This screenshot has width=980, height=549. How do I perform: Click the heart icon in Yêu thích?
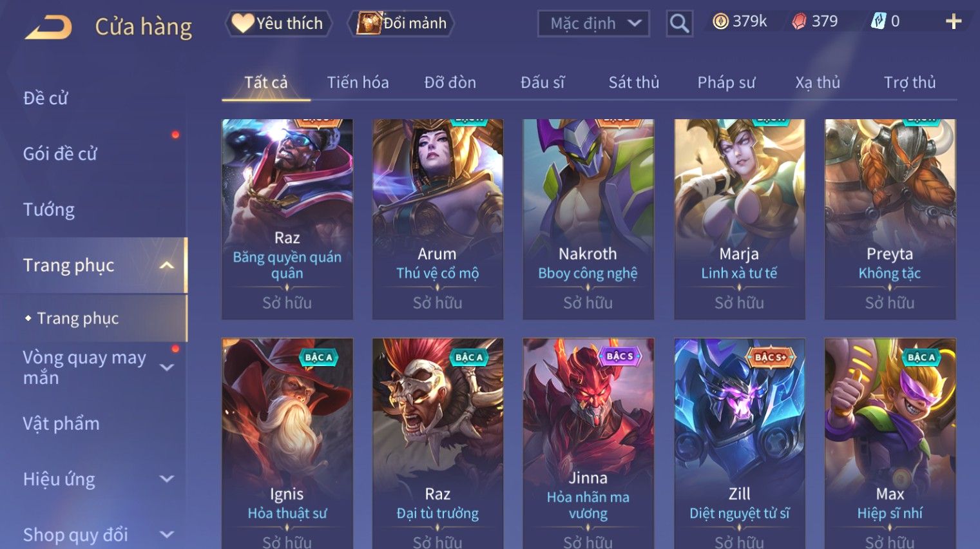(243, 23)
